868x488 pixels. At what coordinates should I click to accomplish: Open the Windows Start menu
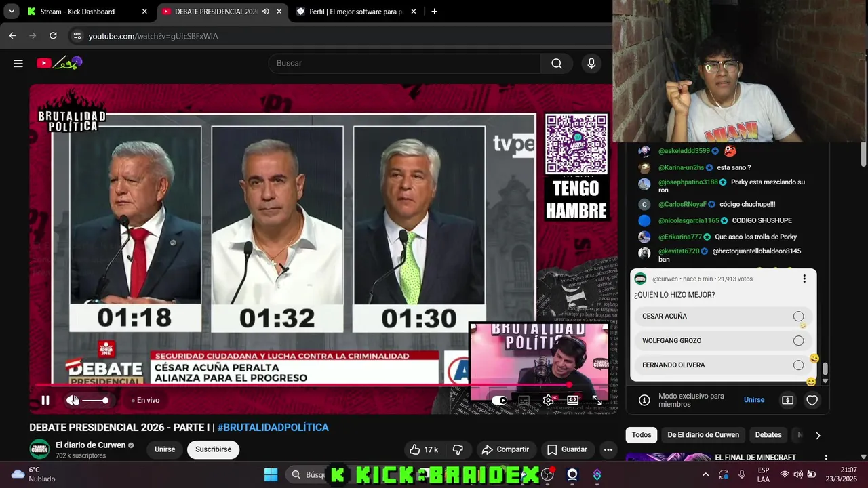click(x=271, y=475)
